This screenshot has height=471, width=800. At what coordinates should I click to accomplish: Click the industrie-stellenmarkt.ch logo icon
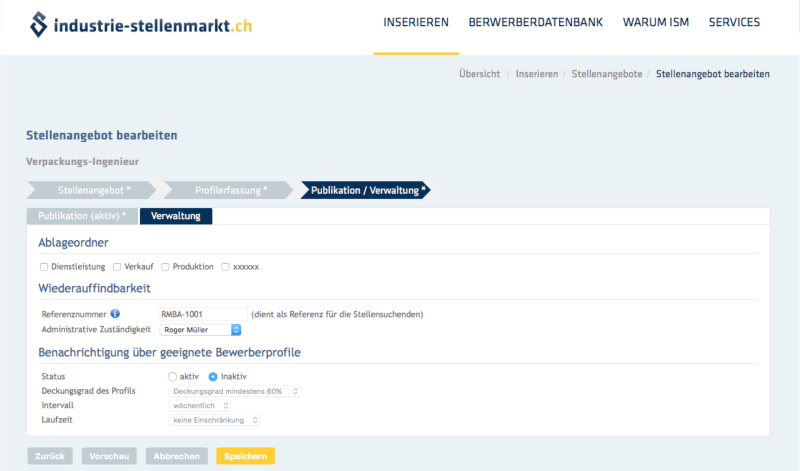tap(39, 24)
